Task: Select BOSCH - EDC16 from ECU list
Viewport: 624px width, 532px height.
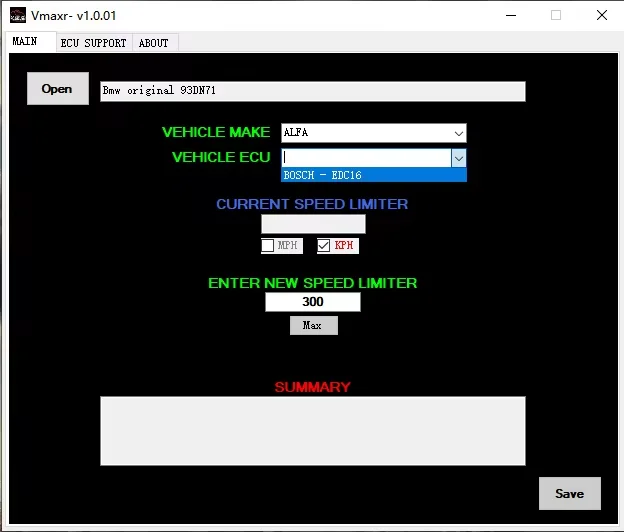Action: (x=373, y=175)
